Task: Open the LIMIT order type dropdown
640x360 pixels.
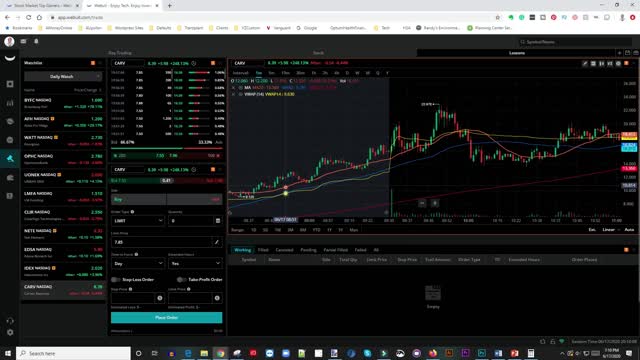Action: click(138, 221)
